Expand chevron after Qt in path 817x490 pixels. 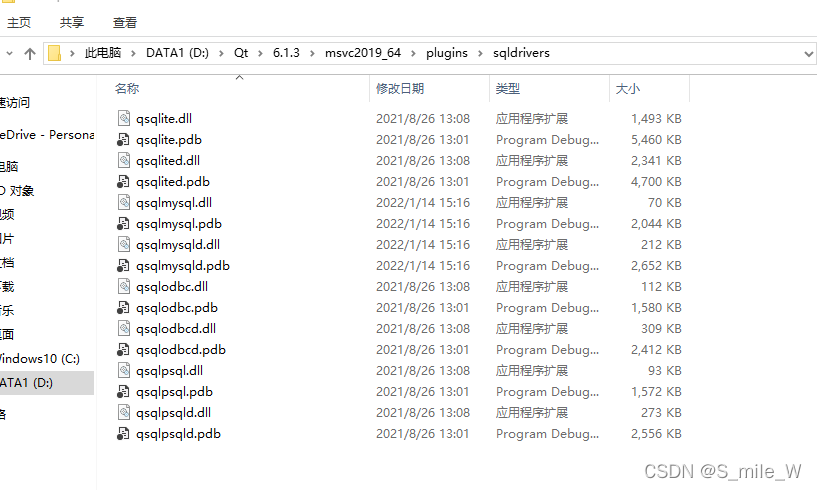click(261, 53)
